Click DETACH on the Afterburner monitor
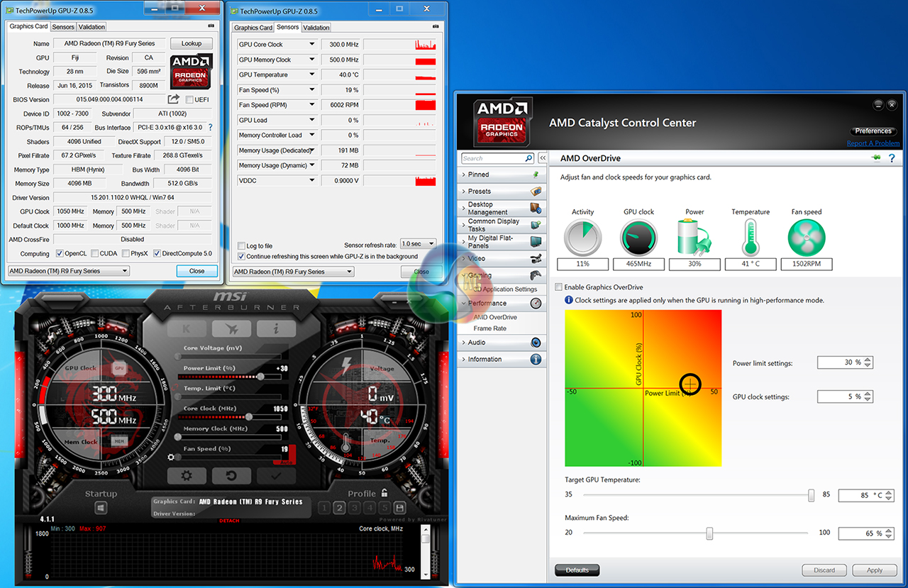Image resolution: width=908 pixels, height=588 pixels. point(229,521)
